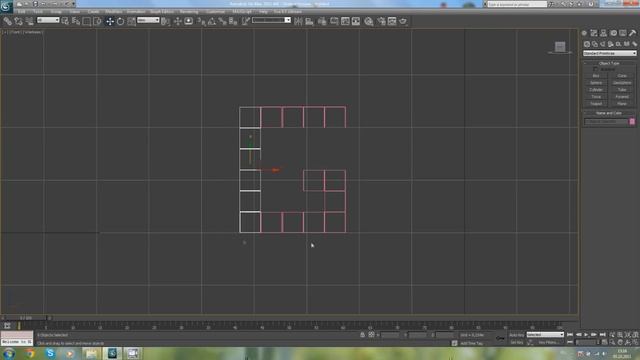
Task: Select the Shapes category icon
Action: pos(595,44)
